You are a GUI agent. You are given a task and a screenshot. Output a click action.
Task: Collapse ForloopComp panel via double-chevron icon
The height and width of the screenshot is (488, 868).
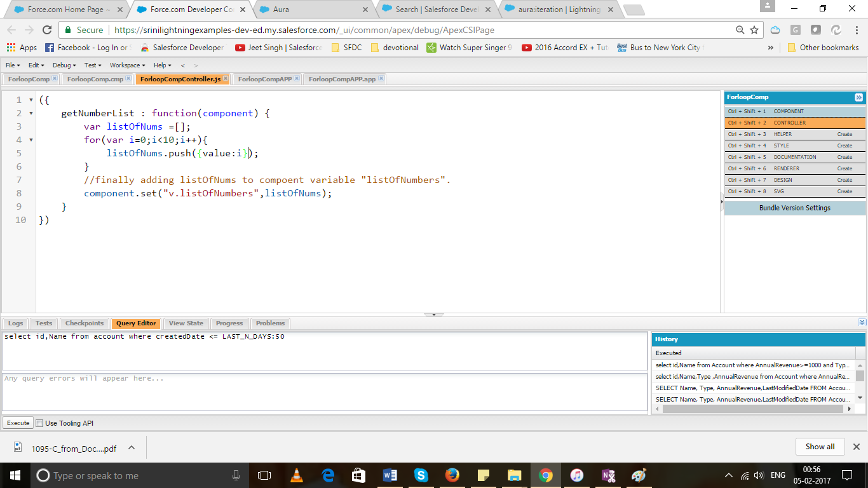[859, 97]
